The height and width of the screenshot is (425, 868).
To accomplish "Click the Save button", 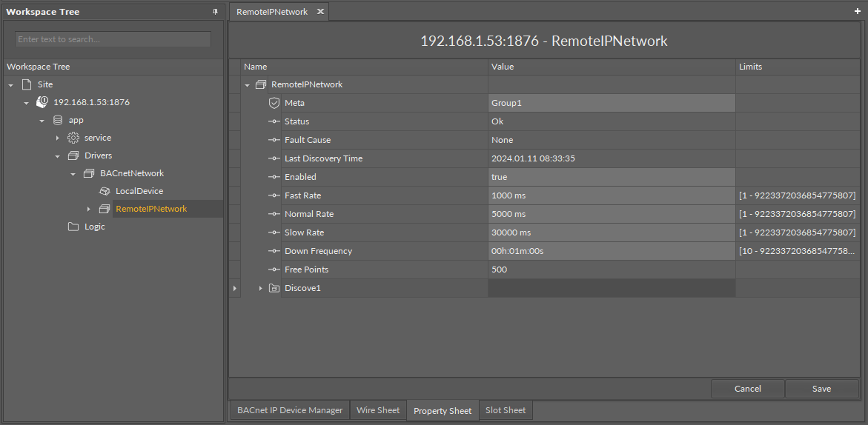I will (x=821, y=389).
